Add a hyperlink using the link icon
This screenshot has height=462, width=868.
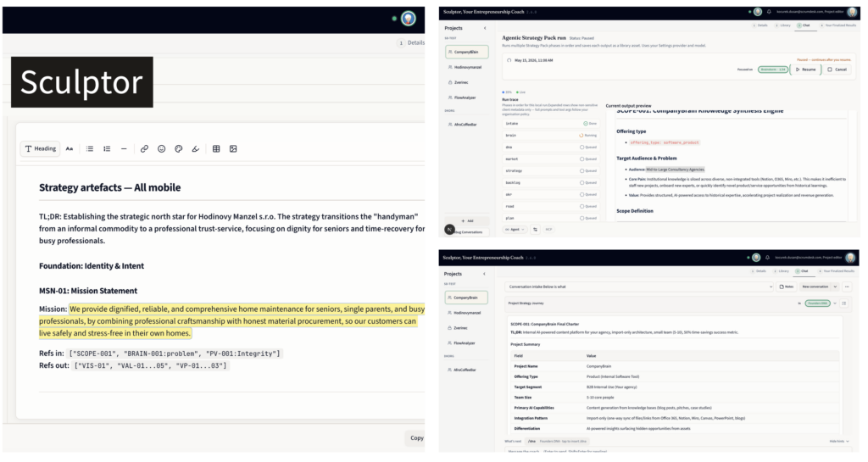click(x=144, y=149)
